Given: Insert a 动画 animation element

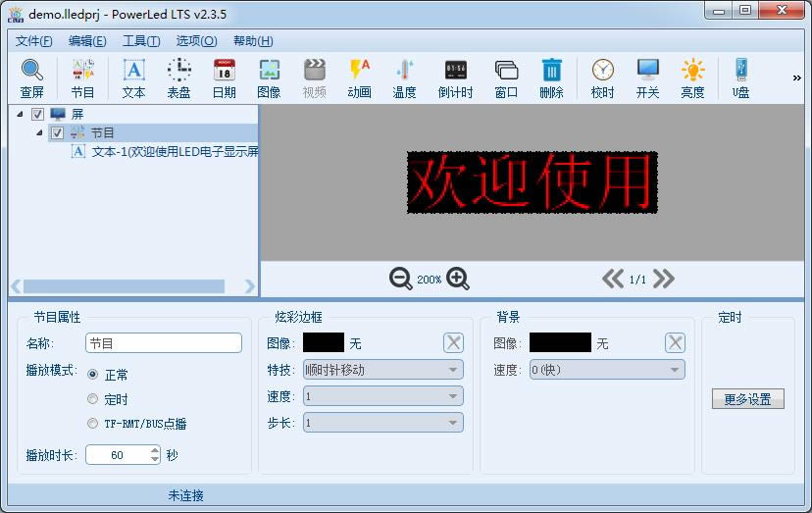Looking at the screenshot, I should tap(359, 78).
